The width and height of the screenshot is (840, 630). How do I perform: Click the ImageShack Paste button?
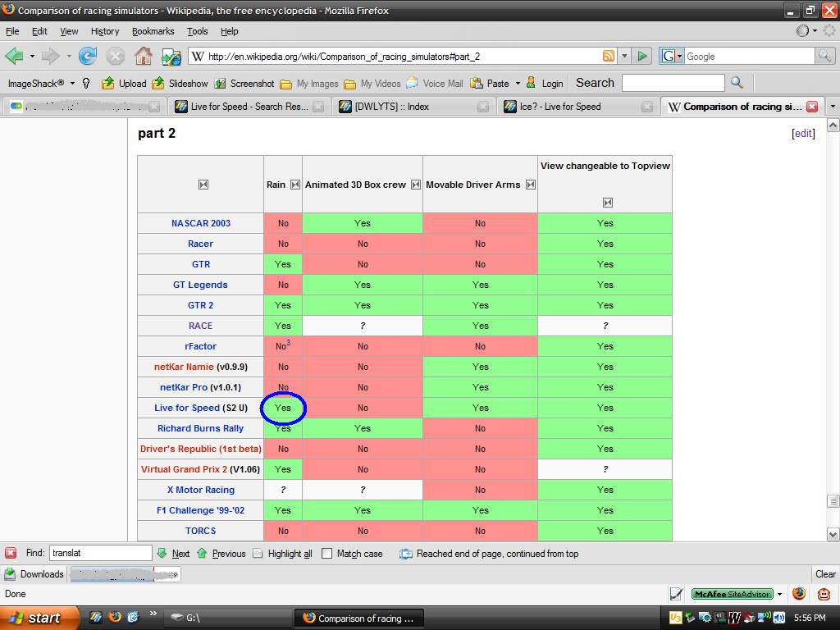point(491,83)
